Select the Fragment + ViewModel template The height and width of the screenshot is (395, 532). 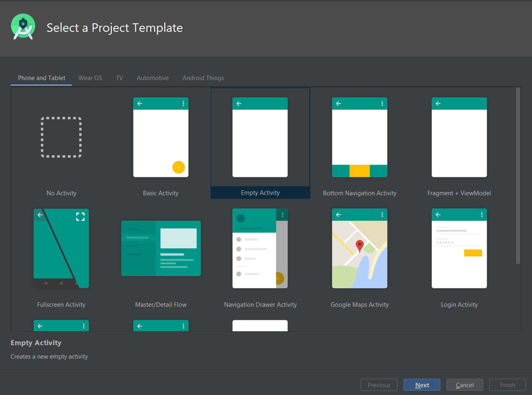(x=459, y=137)
